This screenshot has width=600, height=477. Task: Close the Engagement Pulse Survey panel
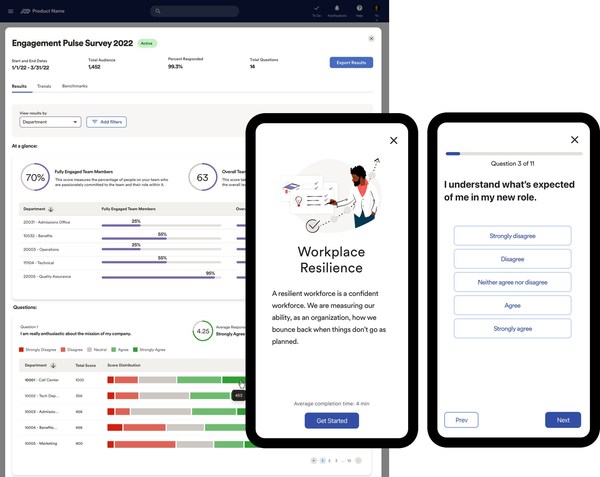point(371,38)
